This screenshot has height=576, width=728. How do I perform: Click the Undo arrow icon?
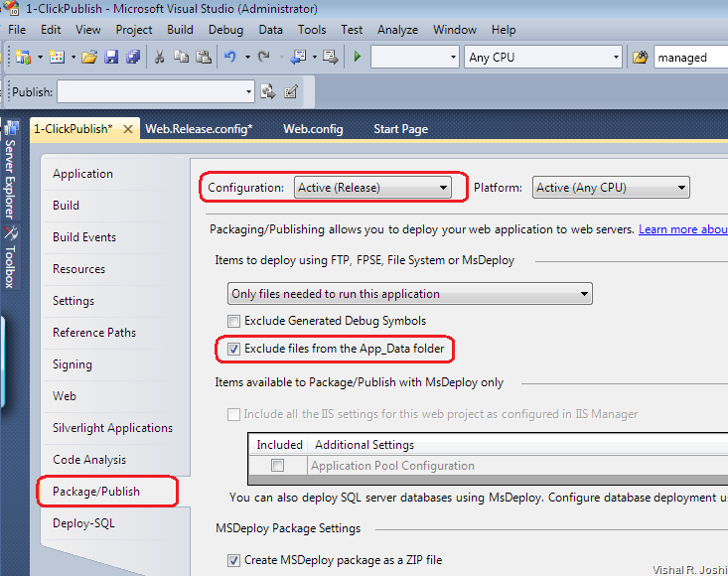coord(230,58)
